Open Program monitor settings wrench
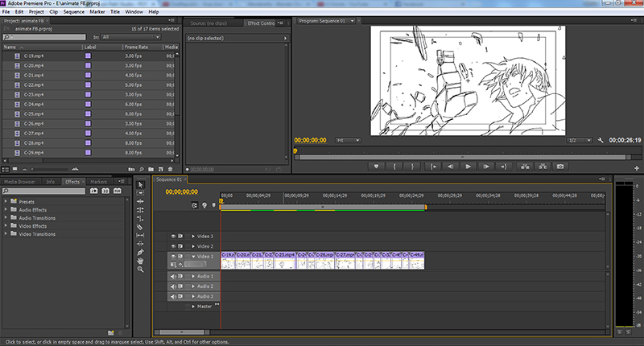This screenshot has width=644, height=346. pyautogui.click(x=601, y=140)
